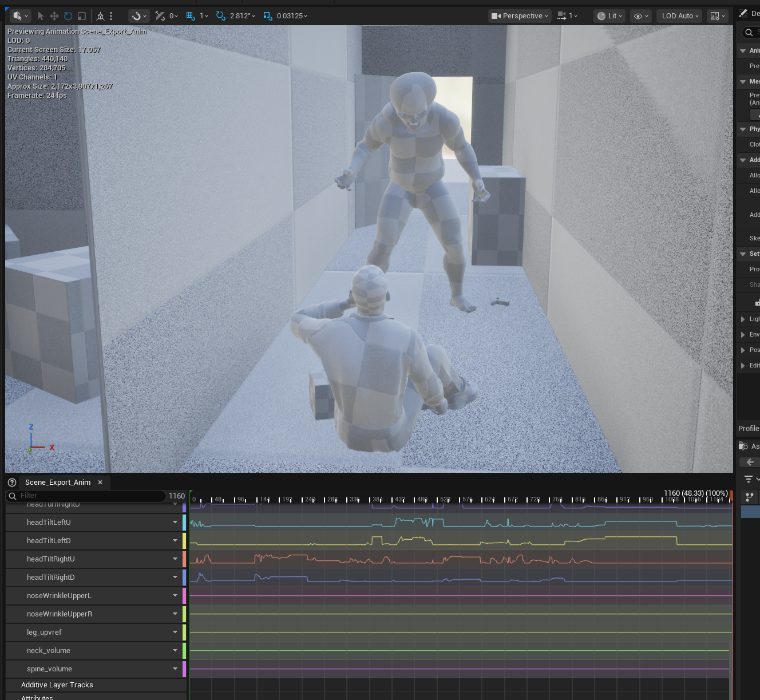Click the magenta noseWrinkleUpperL color swatch
Screen dimensions: 760x700
coord(184,596)
